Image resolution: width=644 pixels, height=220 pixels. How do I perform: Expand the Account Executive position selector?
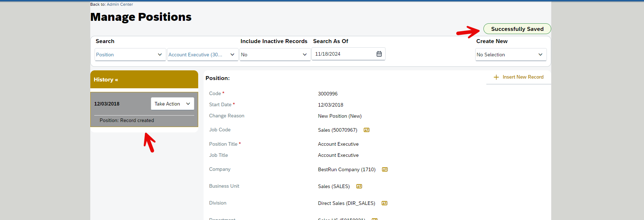(202, 55)
